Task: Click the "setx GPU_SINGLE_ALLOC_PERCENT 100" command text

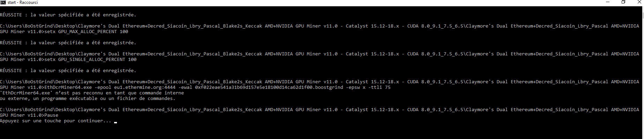Action: coord(90,60)
